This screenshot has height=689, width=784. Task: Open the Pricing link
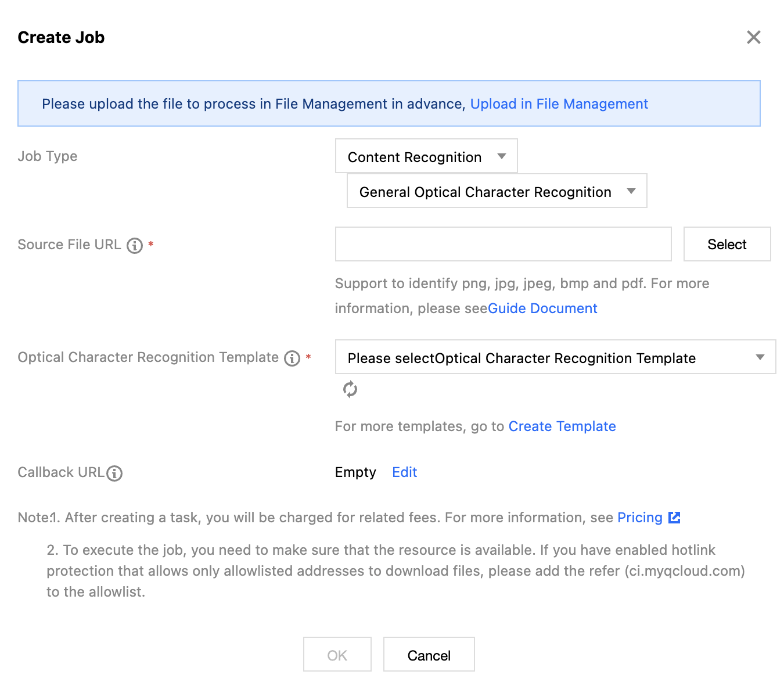click(639, 518)
